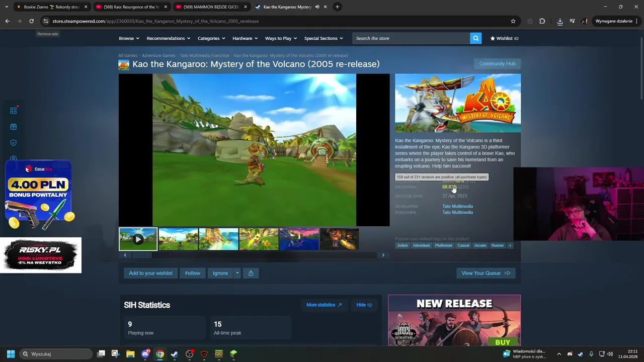This screenshot has height=362, width=644.
Task: Hide the SIH Statistics panel
Action: coord(364,305)
